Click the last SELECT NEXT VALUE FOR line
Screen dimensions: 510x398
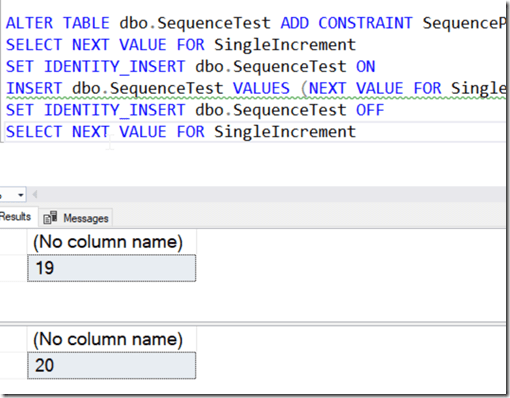181,132
